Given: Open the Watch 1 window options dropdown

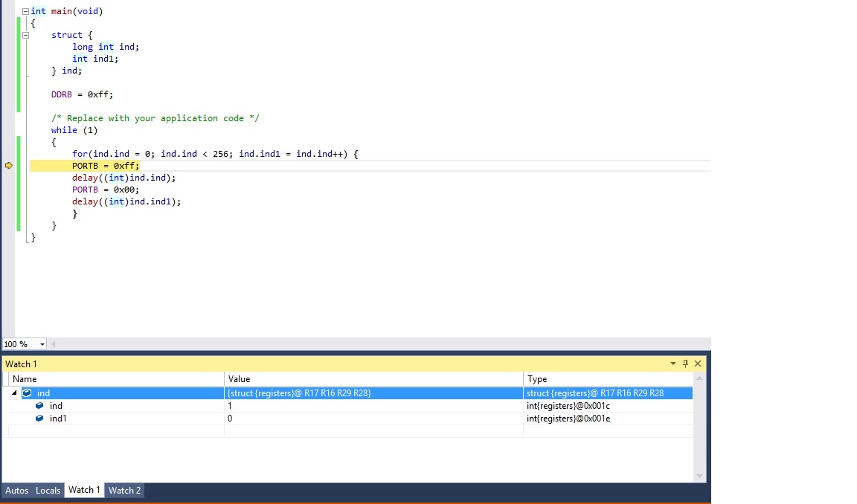Looking at the screenshot, I should coord(673,364).
